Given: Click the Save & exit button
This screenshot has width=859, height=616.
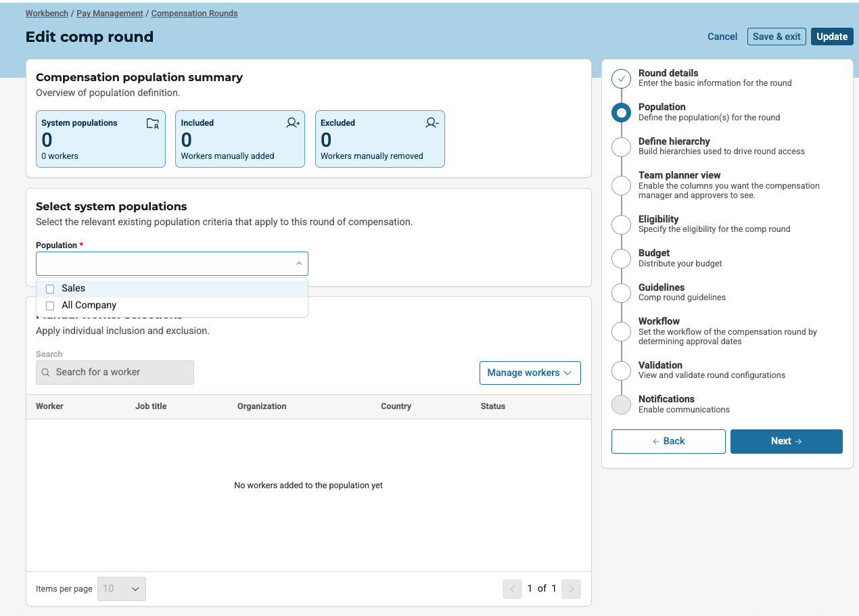Looking at the screenshot, I should coord(776,37).
